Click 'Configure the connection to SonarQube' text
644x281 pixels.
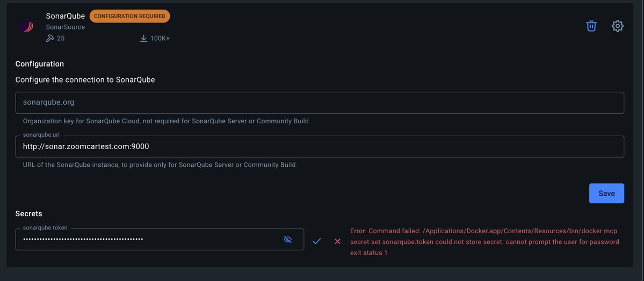point(85,79)
